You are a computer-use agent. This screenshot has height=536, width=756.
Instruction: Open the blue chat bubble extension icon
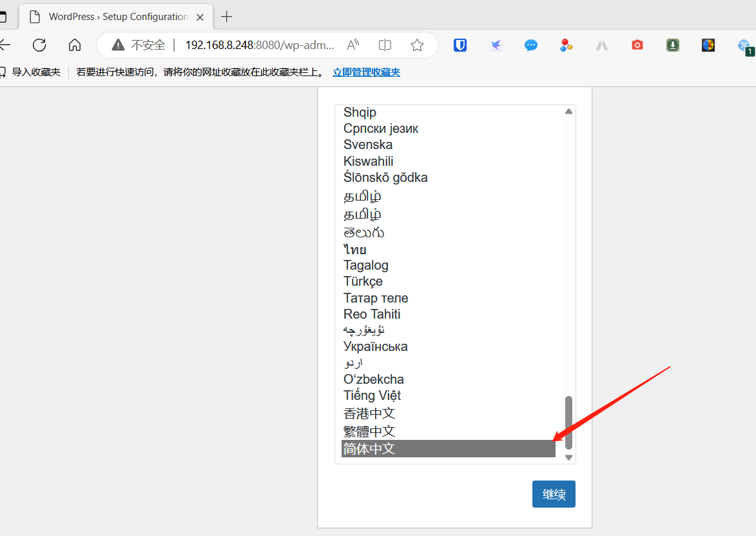[x=531, y=45]
